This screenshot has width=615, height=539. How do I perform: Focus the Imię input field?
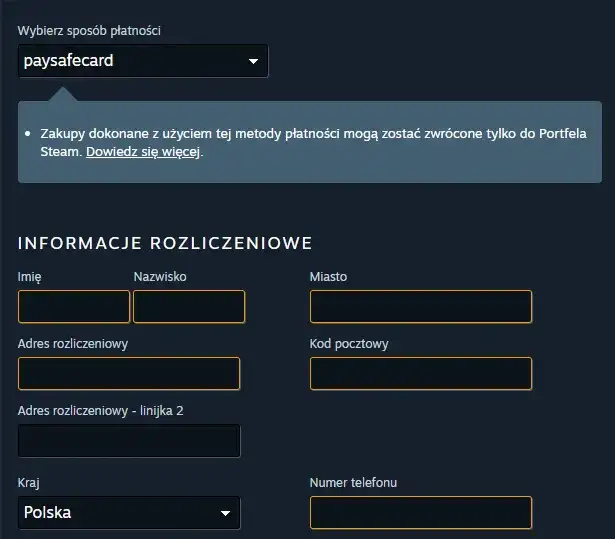pyautogui.click(x=74, y=307)
